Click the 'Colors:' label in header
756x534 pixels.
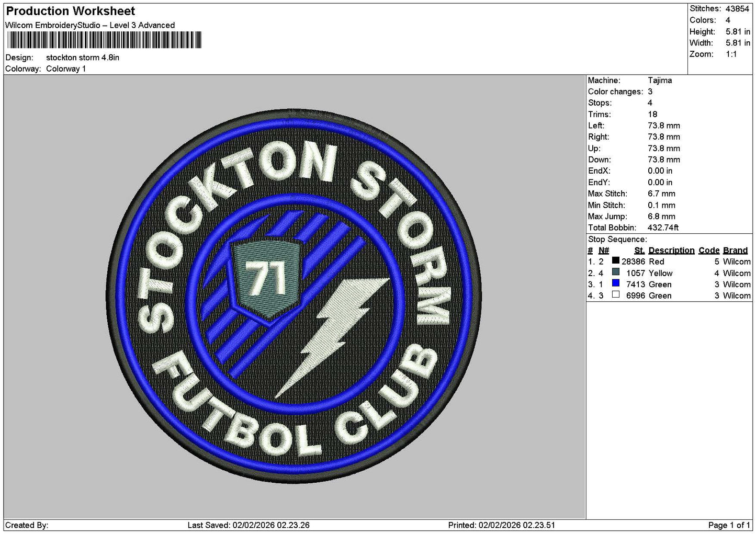point(703,20)
